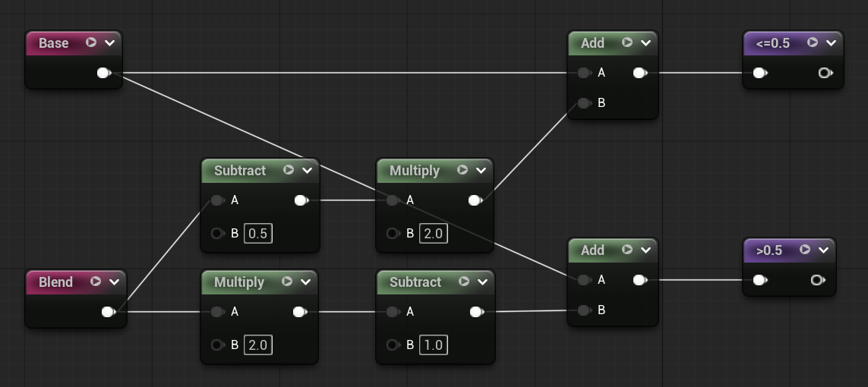Click the preview play icon on the Blend node
Screen dimensions: 868x387
point(96,282)
